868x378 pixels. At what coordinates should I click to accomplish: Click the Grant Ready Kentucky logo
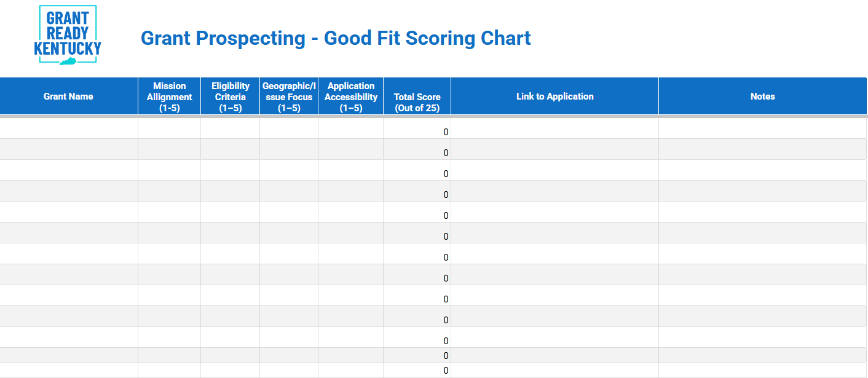(x=68, y=35)
